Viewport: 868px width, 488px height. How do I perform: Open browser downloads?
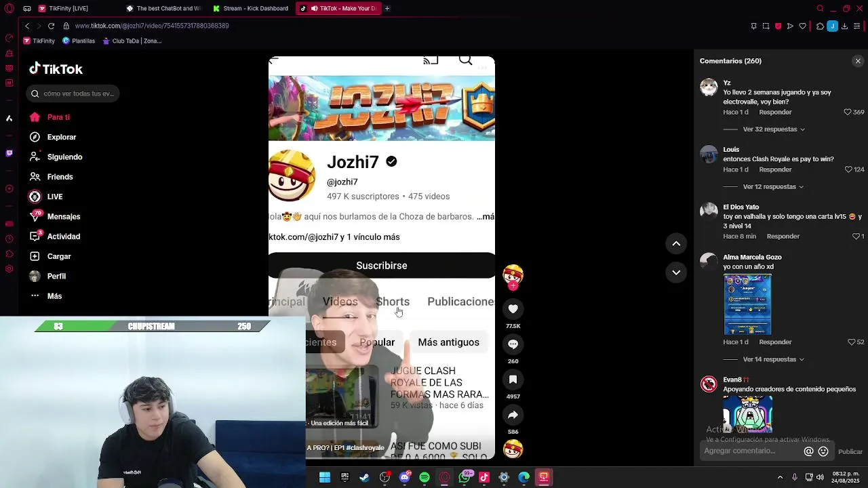[x=844, y=26]
